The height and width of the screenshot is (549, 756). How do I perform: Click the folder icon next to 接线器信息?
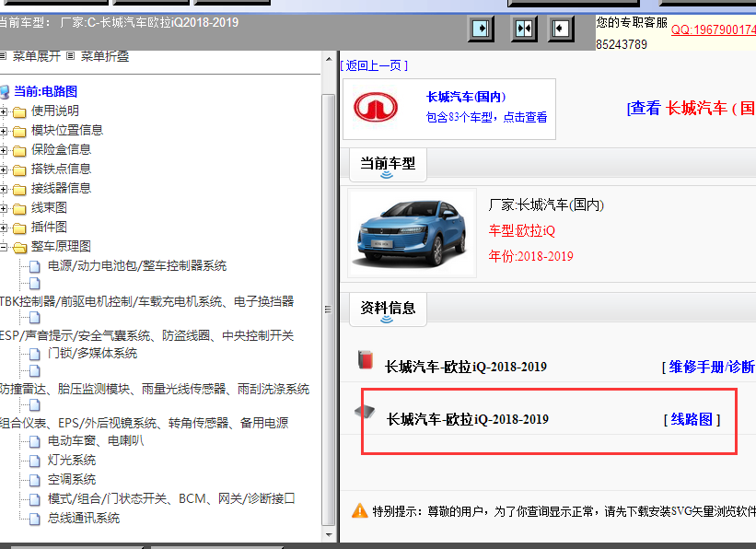(19, 189)
